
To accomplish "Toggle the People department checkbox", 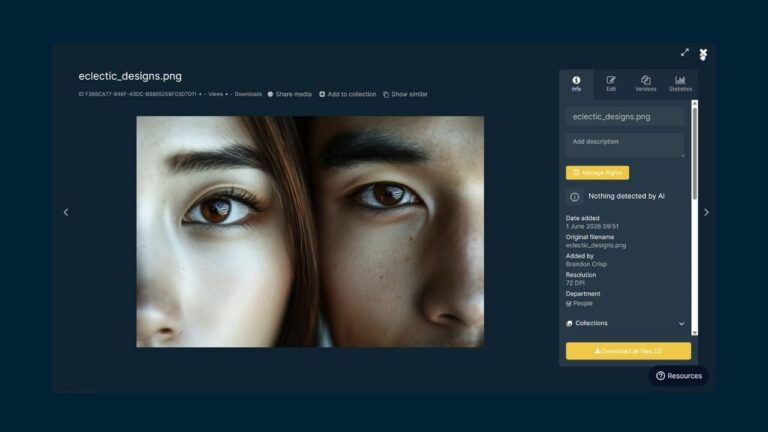I will point(569,304).
